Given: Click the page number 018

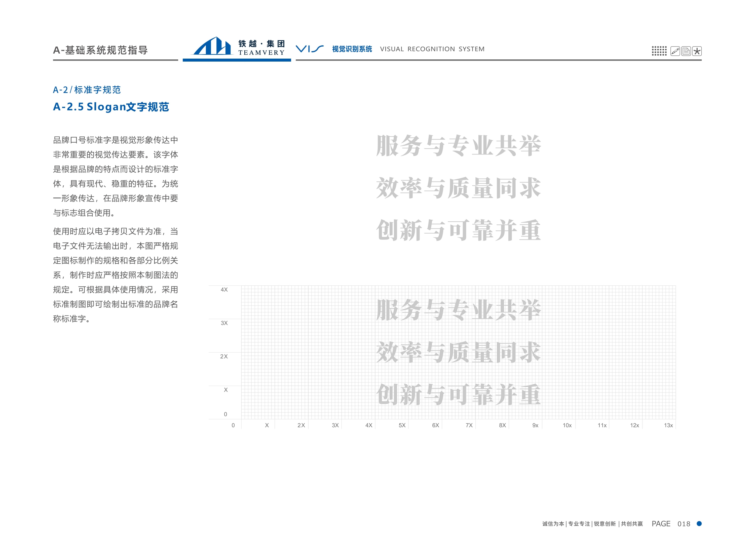Looking at the screenshot, I should point(684,524).
